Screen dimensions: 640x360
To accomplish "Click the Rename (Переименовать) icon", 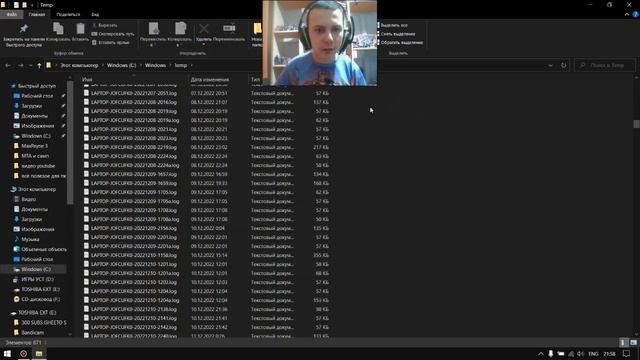I will click(229, 28).
